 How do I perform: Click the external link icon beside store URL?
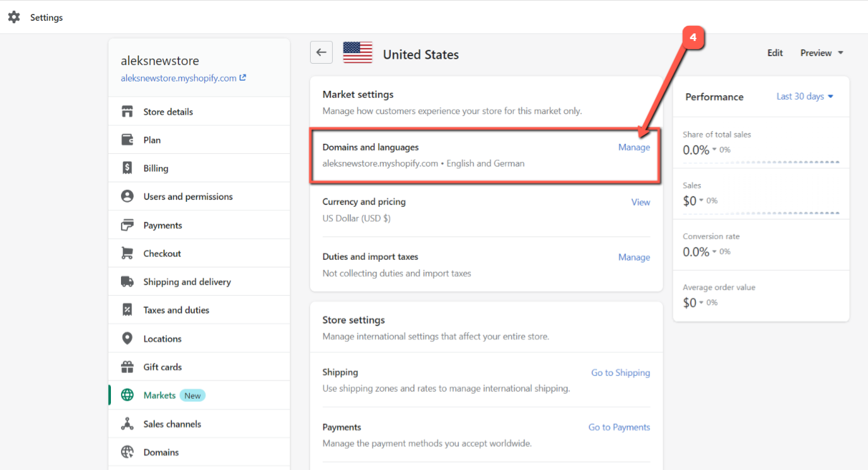pos(243,78)
